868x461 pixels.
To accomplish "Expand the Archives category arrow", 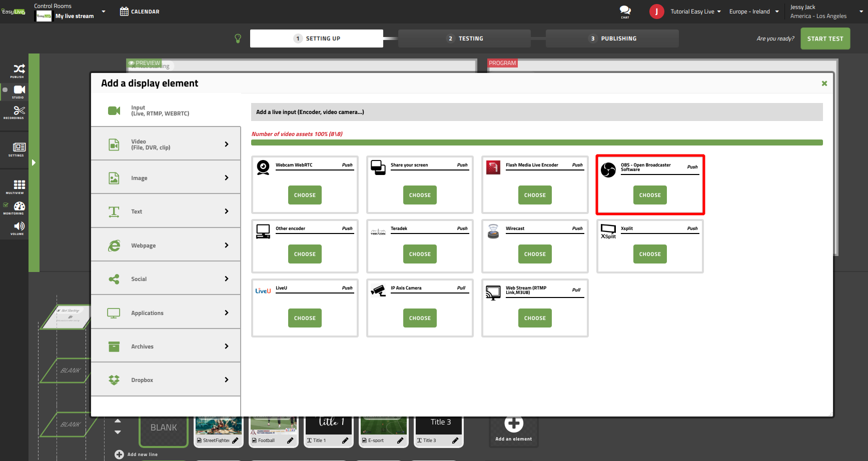I will [x=227, y=346].
